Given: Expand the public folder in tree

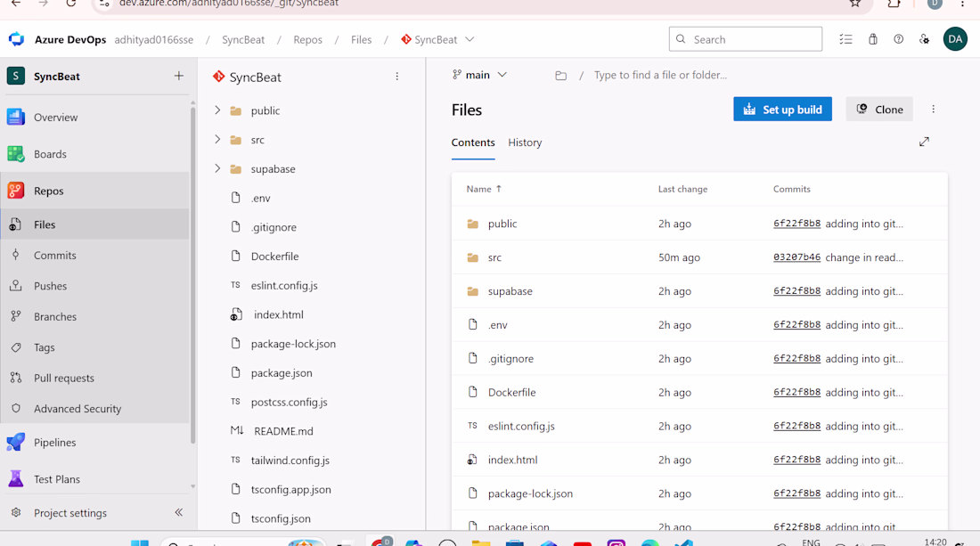Looking at the screenshot, I should pos(217,110).
